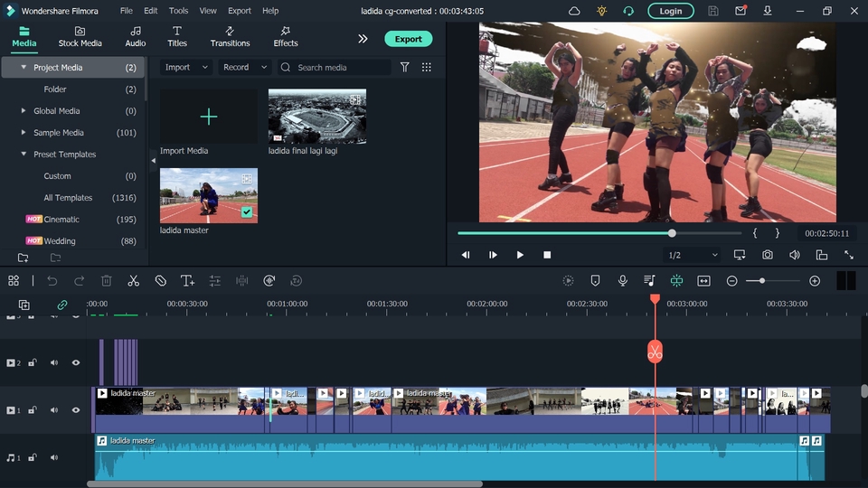Expand the Sample Media tree item
Screen dimensions: 868x488
click(24, 132)
